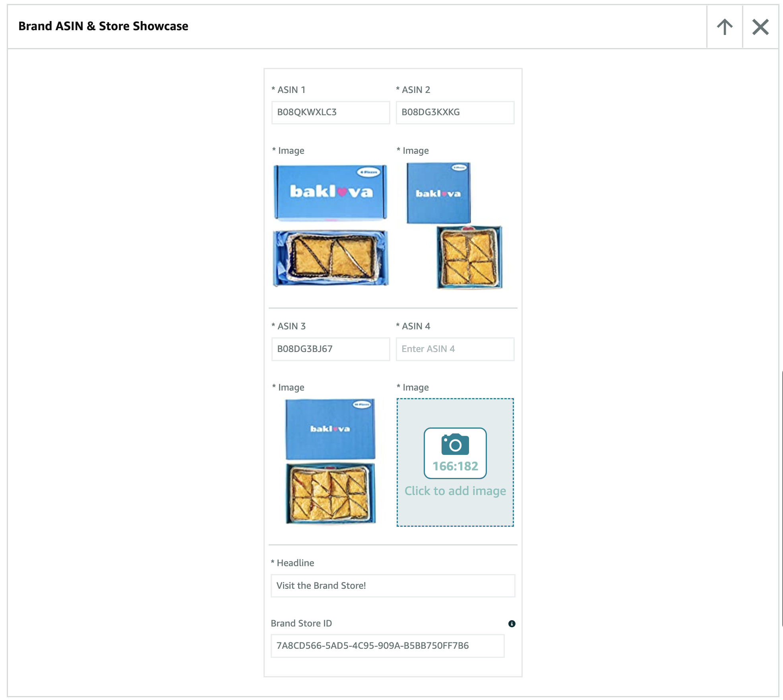Click the move-up arrow icon
This screenshot has height=700, width=783.
tap(724, 27)
